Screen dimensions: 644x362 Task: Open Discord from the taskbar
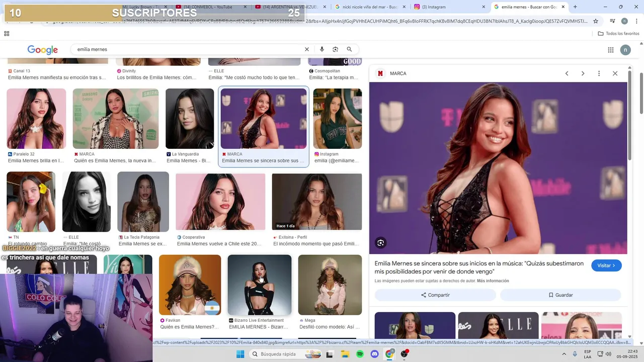[374, 354]
